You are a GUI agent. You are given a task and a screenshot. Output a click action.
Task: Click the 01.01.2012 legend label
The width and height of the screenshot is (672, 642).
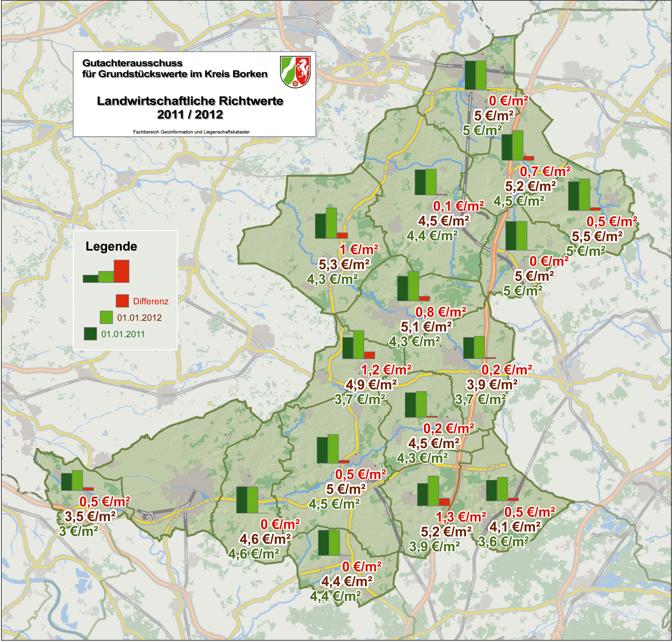(x=139, y=318)
